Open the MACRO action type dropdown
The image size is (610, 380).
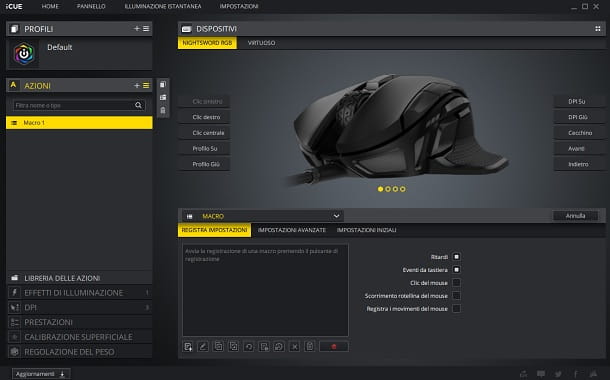point(263,216)
